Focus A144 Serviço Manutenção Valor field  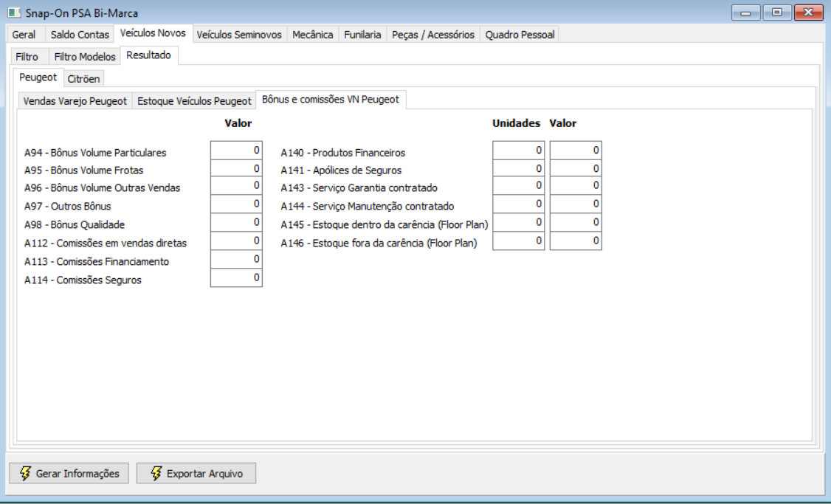click(x=576, y=204)
